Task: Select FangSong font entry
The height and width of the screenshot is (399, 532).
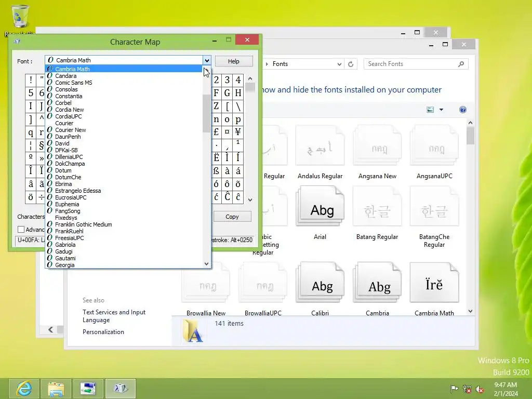Action: tap(124, 211)
